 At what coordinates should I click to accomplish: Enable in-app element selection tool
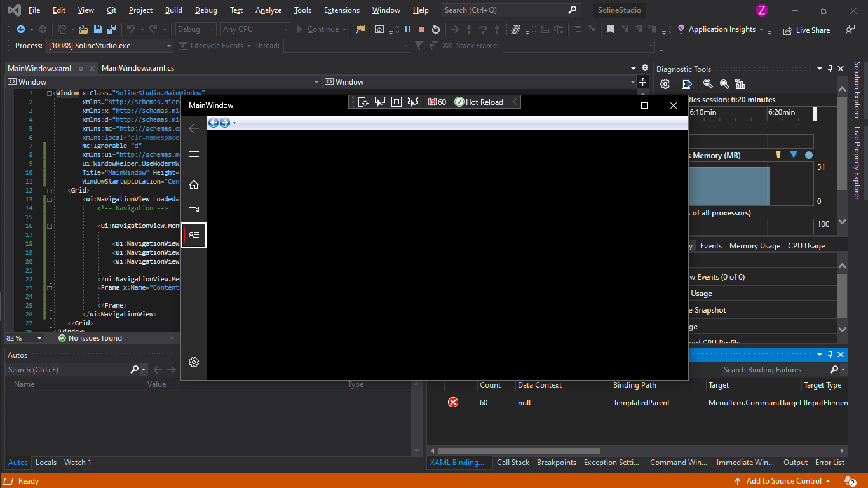click(x=379, y=102)
